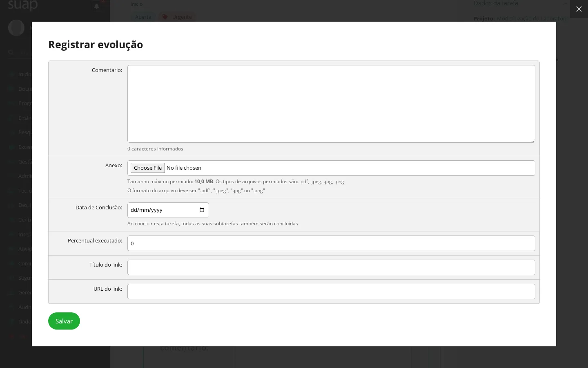Click the 'Ao concluir esta tarefa' note

213,224
